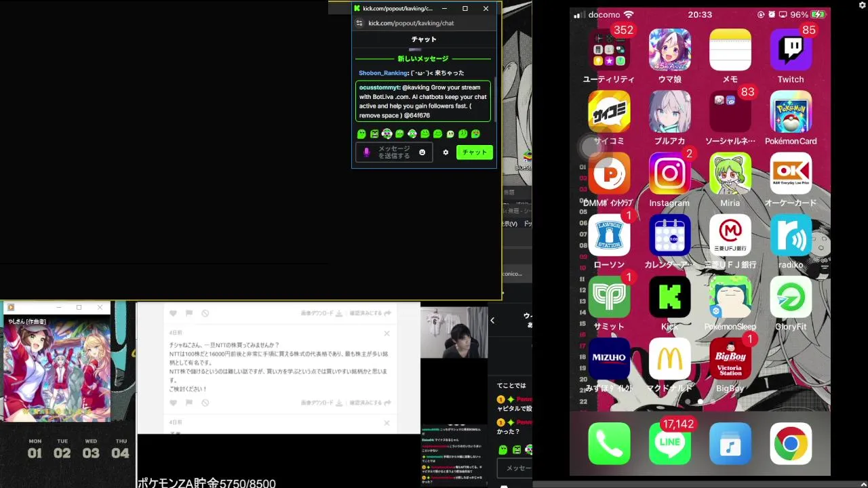
Task: Click the docomo carrier label in status bar
Action: [x=604, y=14]
